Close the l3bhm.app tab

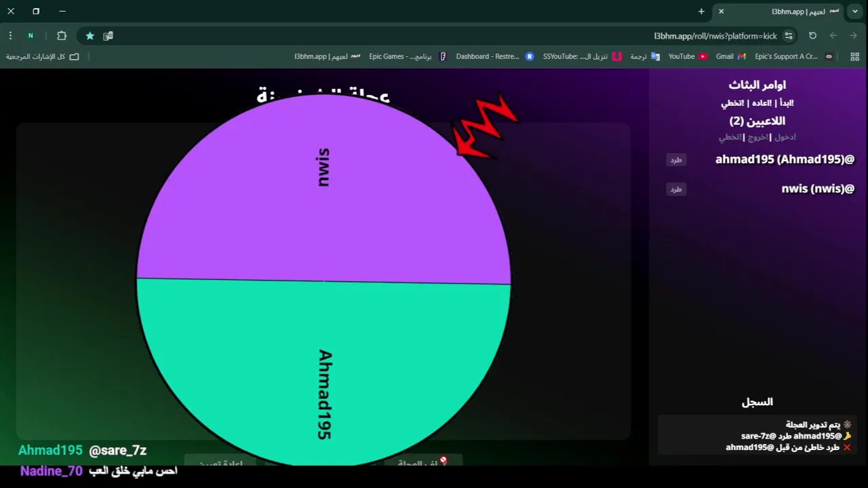[x=722, y=12]
